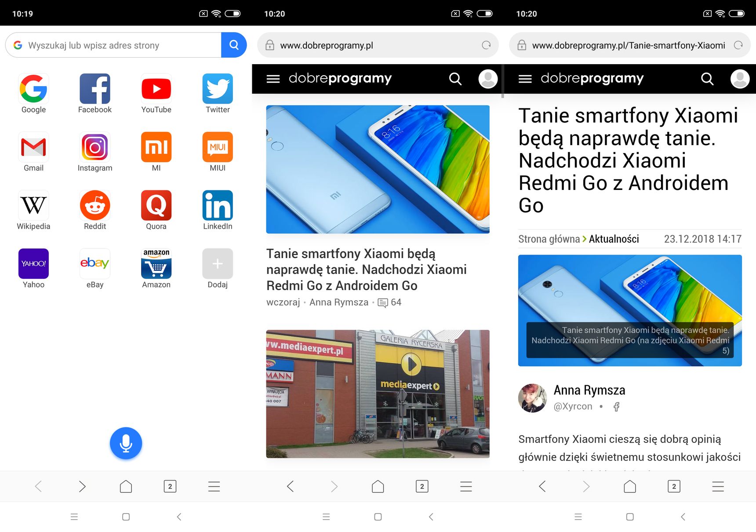This screenshot has width=756, height=532.
Task: Reload the dobreprogramy.pl homepage
Action: [x=486, y=45]
